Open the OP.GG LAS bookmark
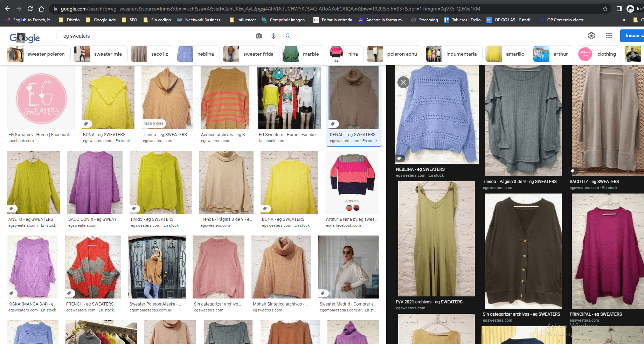 coord(510,20)
